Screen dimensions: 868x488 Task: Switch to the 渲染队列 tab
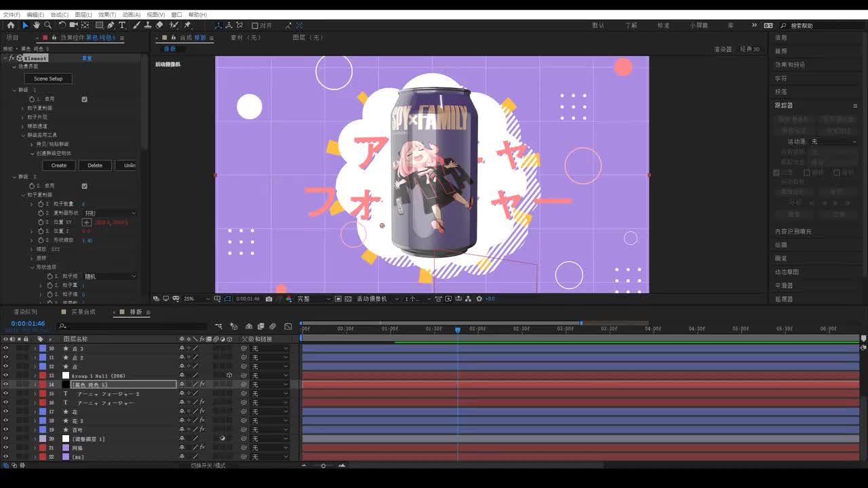point(25,312)
